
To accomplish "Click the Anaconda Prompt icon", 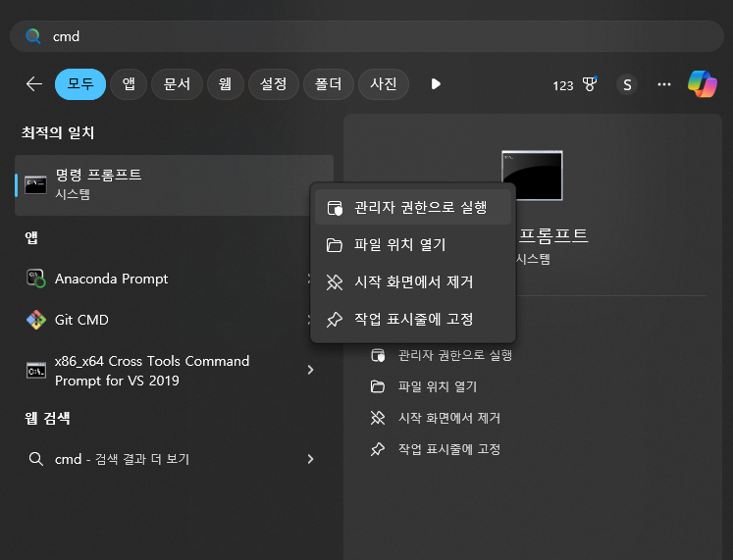I will coord(35,279).
